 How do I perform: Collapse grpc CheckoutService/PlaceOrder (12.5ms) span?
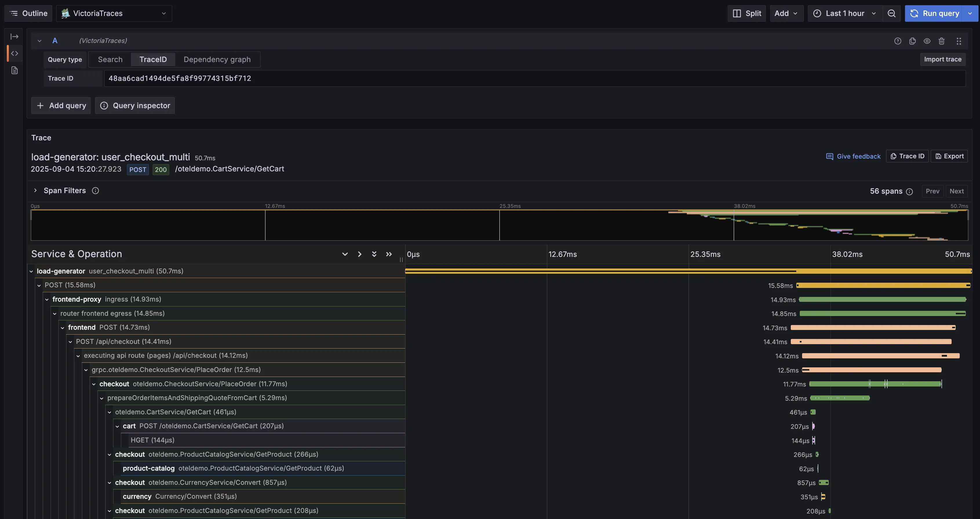point(86,370)
